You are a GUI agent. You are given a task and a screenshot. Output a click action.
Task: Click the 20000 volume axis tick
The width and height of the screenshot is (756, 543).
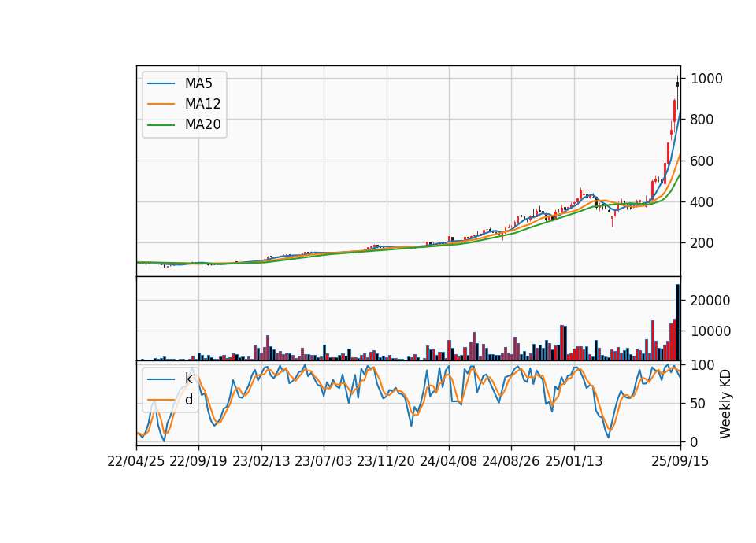(x=710, y=301)
